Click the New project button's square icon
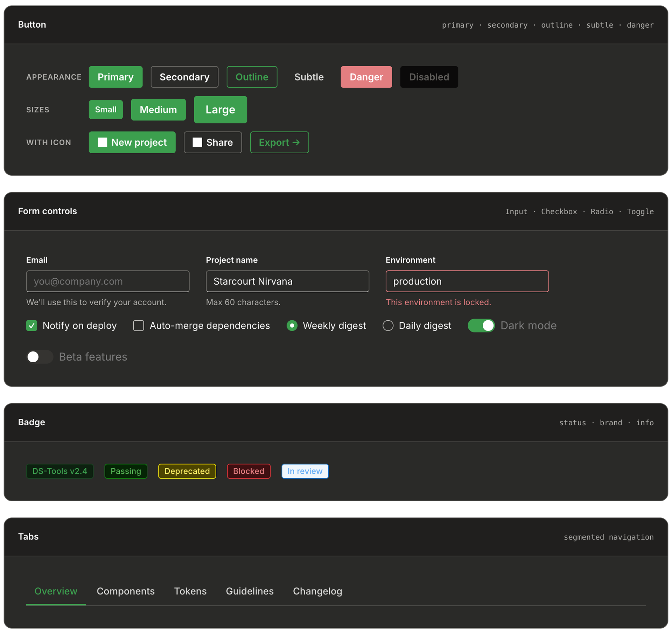This screenshot has height=634, width=672. tap(102, 142)
